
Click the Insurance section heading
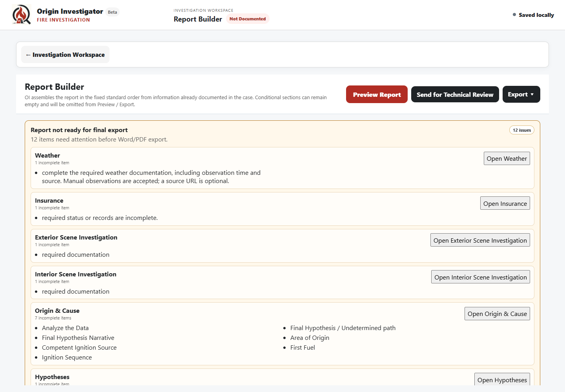[x=49, y=201]
